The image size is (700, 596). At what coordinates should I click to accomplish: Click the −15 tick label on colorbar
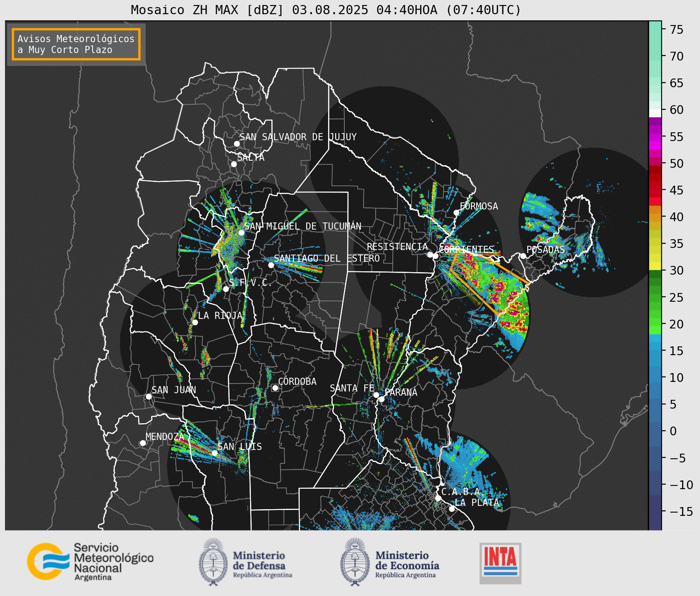681,511
